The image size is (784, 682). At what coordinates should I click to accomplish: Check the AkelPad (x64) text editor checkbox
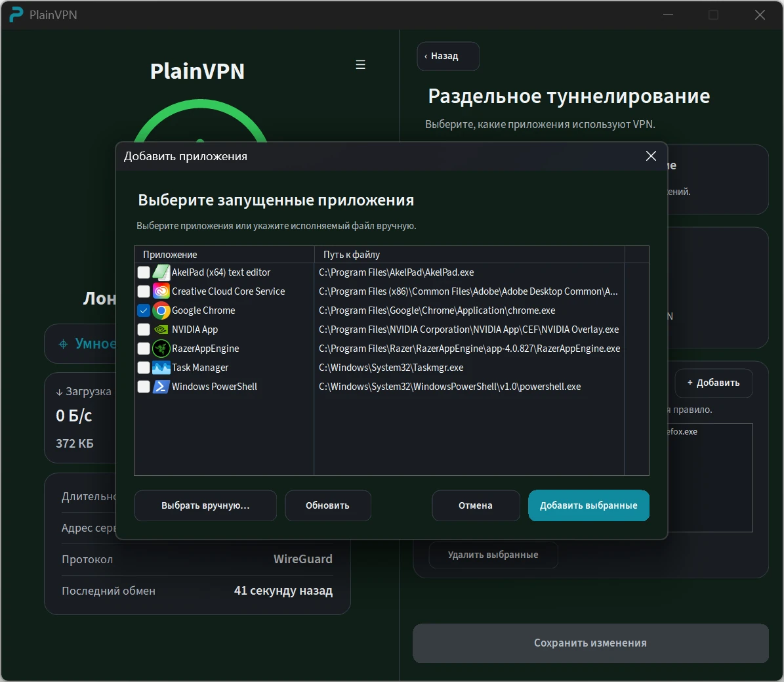[x=144, y=272]
